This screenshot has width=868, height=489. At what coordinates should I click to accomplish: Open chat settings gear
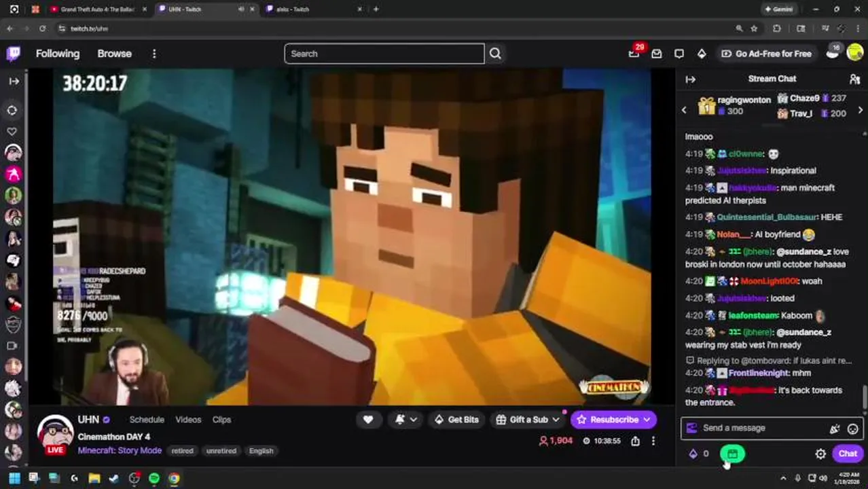[x=820, y=454]
